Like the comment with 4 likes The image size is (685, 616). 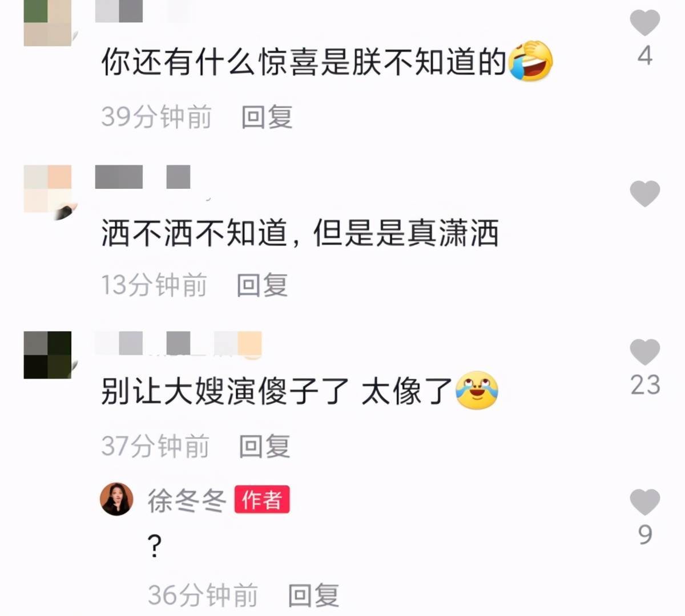(x=644, y=22)
